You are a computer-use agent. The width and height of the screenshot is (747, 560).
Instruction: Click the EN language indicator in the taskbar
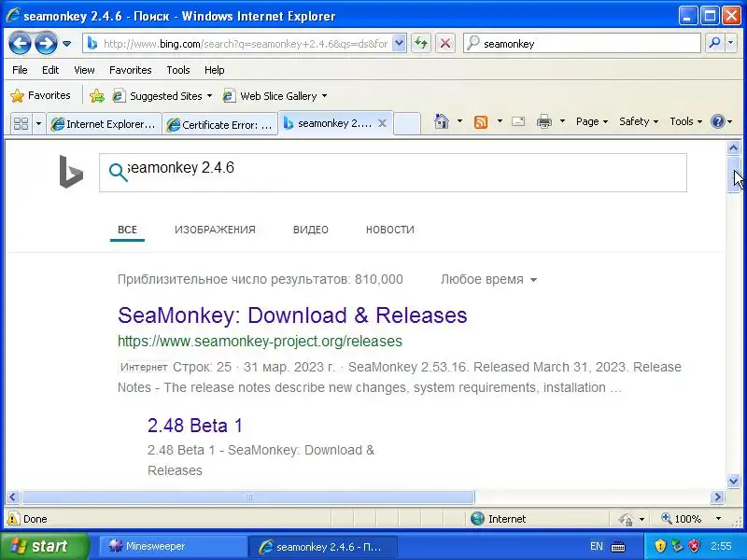click(x=597, y=546)
